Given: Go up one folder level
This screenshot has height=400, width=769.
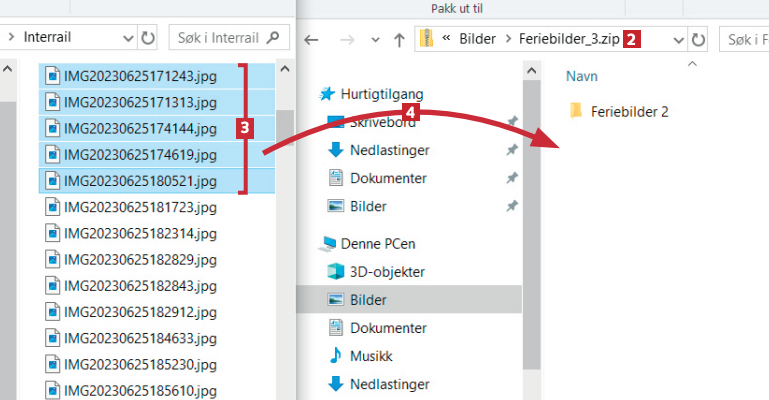Looking at the screenshot, I should coord(399,40).
